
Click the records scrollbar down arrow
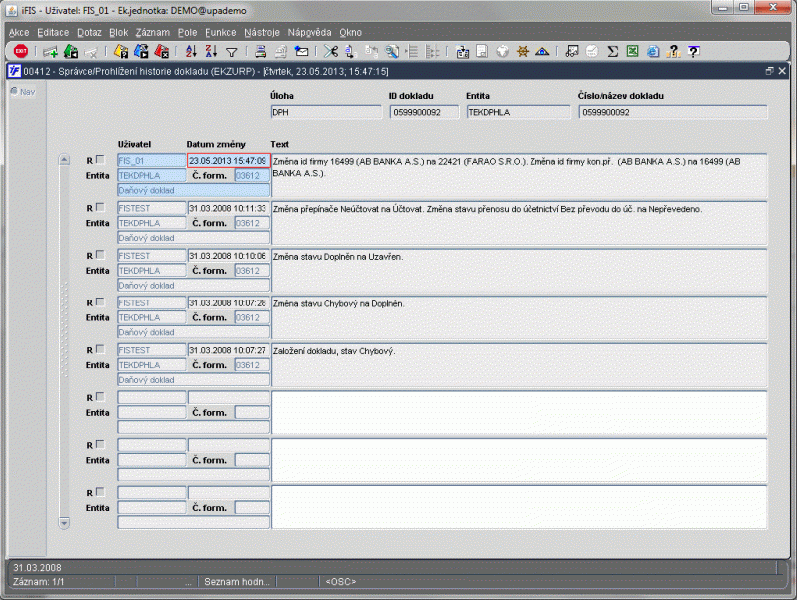click(64, 523)
